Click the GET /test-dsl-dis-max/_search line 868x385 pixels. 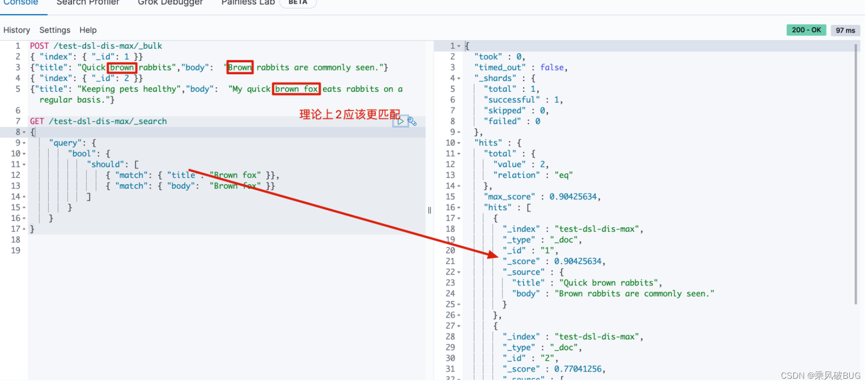(x=99, y=121)
